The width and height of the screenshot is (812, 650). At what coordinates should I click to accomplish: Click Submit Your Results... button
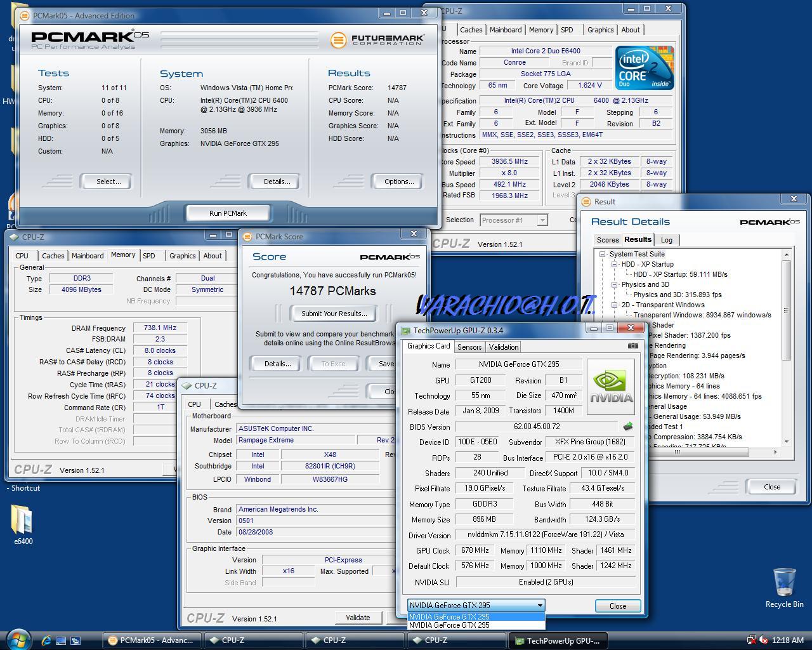334,314
